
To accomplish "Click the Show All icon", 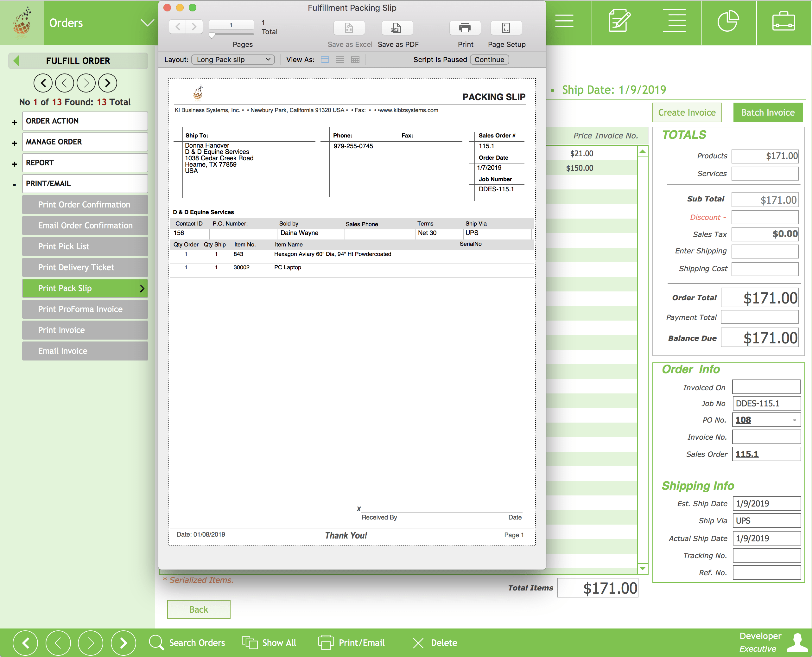I will pos(250,642).
